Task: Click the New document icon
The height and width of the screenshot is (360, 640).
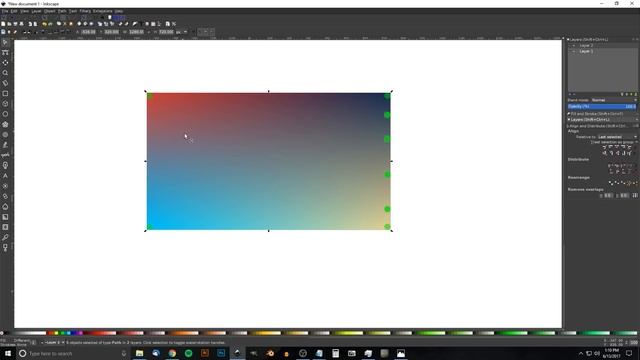Action: 3,24
